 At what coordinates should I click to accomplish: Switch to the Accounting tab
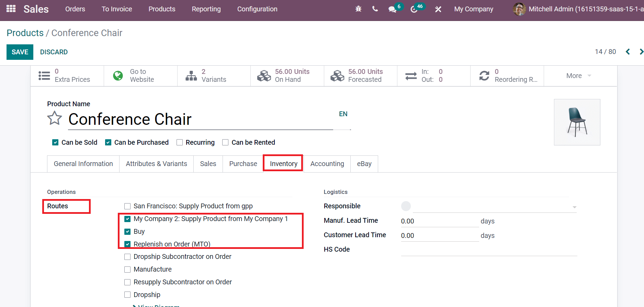tap(327, 164)
